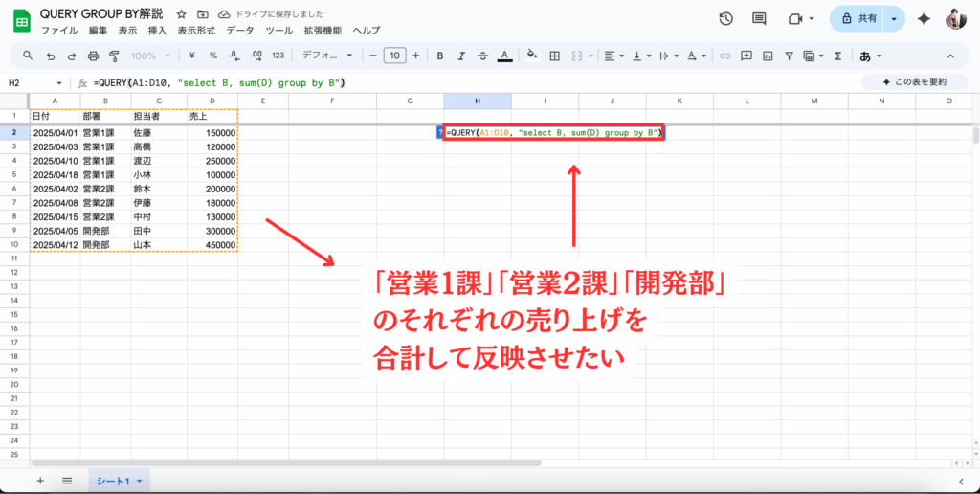Toggle italic formatting
This screenshot has width=980, height=494.
coord(460,56)
